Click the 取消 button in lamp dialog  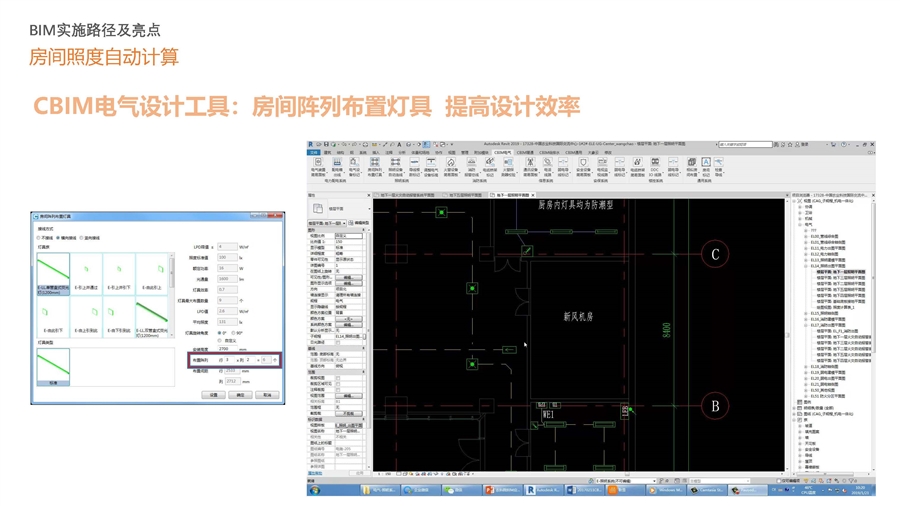point(267,395)
